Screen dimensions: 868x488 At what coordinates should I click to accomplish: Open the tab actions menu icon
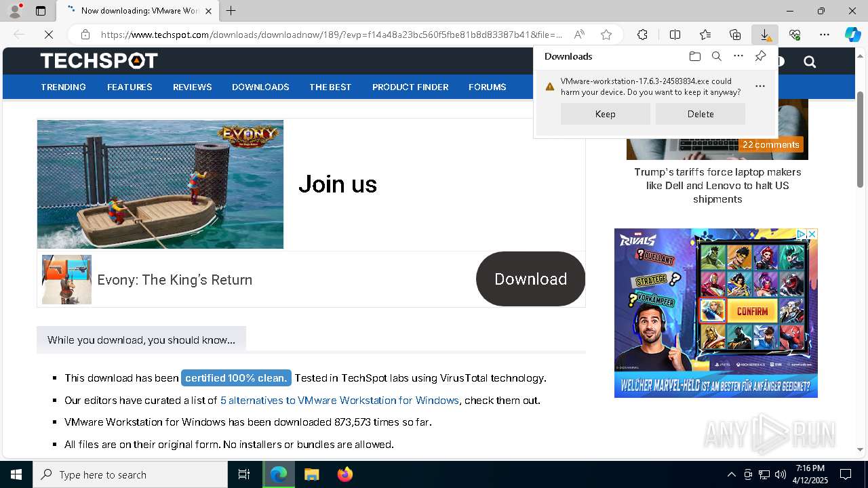41,11
